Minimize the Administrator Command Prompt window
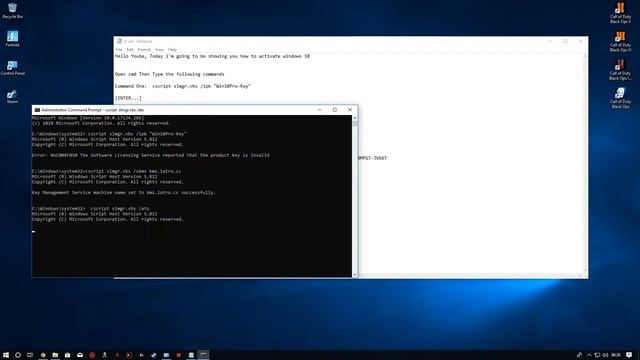 click(320, 110)
